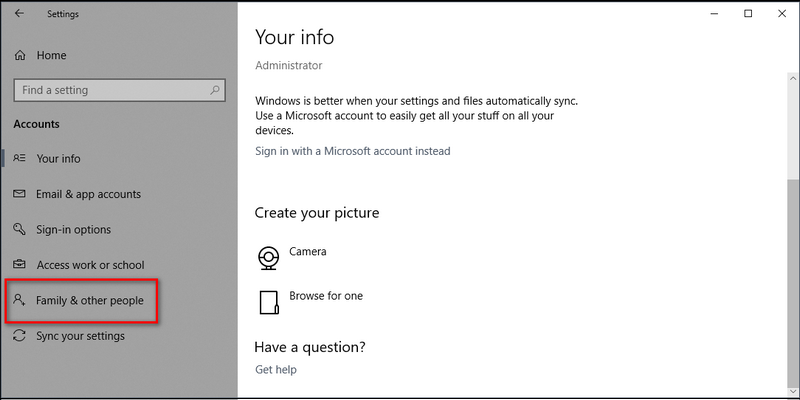Click the Email & app accounts envelope icon
Image resolution: width=800 pixels, height=400 pixels.
coord(19,194)
